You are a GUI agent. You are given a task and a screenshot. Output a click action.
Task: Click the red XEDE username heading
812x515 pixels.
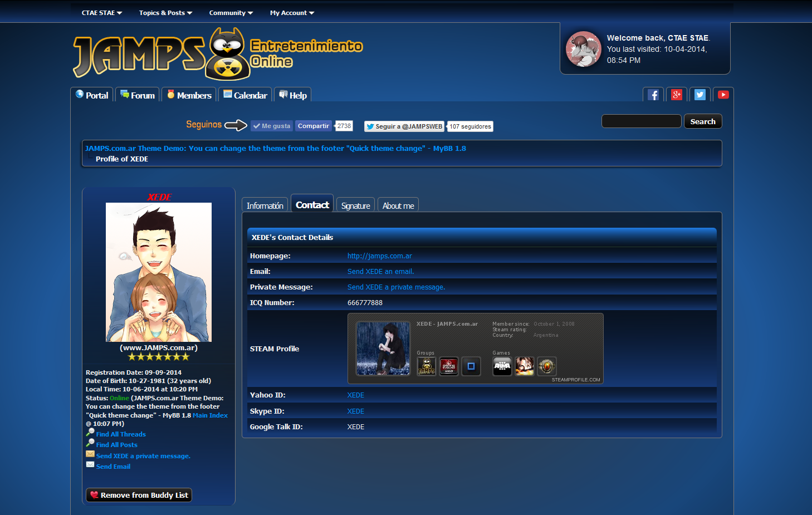(x=159, y=197)
